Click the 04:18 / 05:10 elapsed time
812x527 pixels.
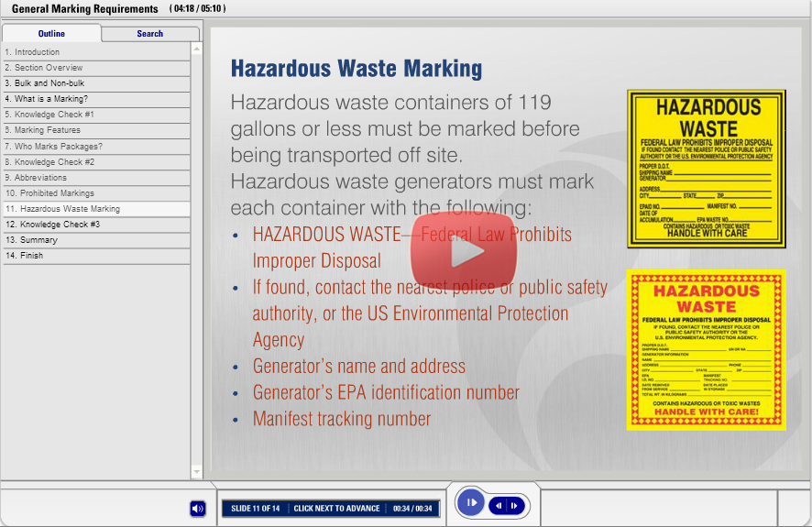click(197, 9)
